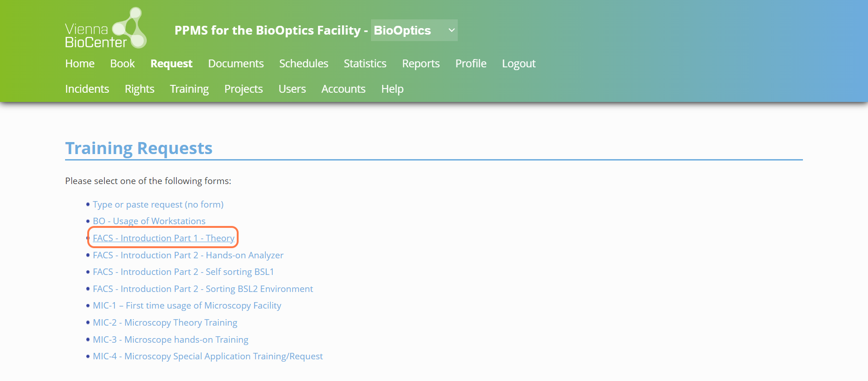This screenshot has width=868, height=381.
Task: Open 'Type or paste request (no form)' link
Action: pos(158,204)
